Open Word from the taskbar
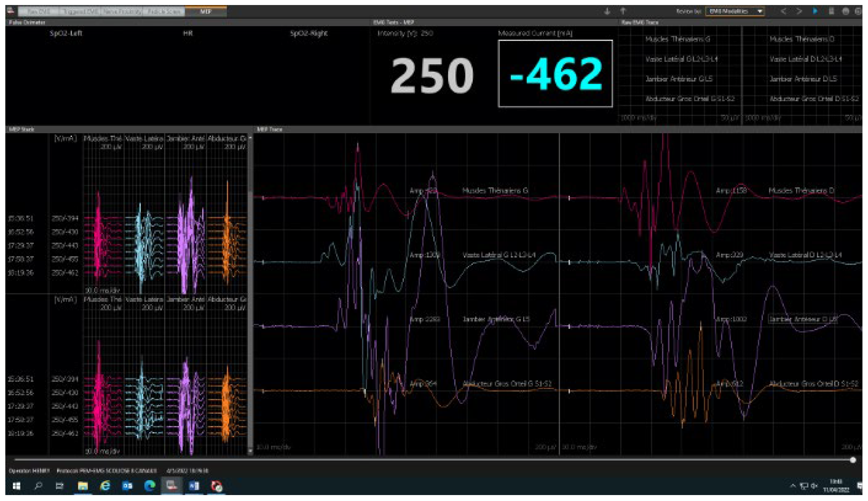868x501 pixels. click(x=194, y=486)
